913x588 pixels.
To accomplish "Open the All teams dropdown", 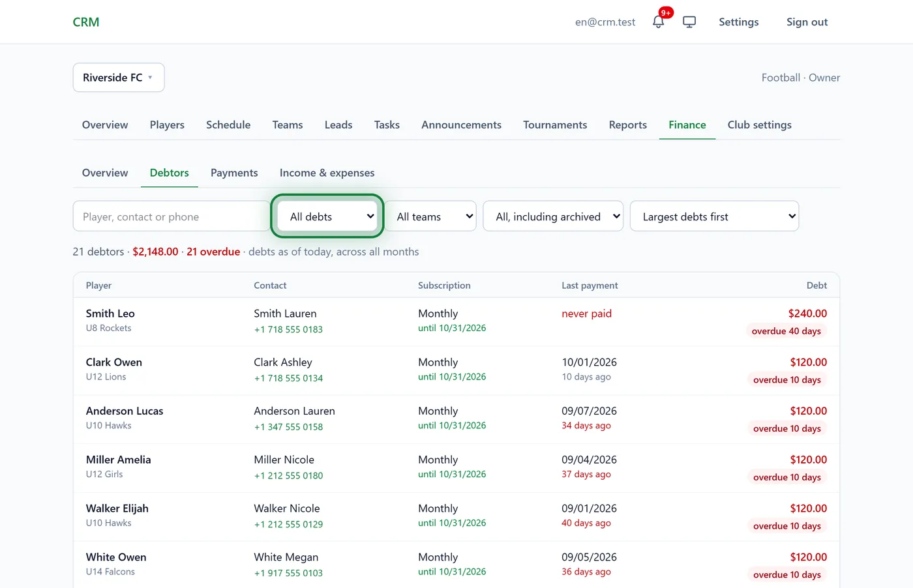I will (432, 216).
